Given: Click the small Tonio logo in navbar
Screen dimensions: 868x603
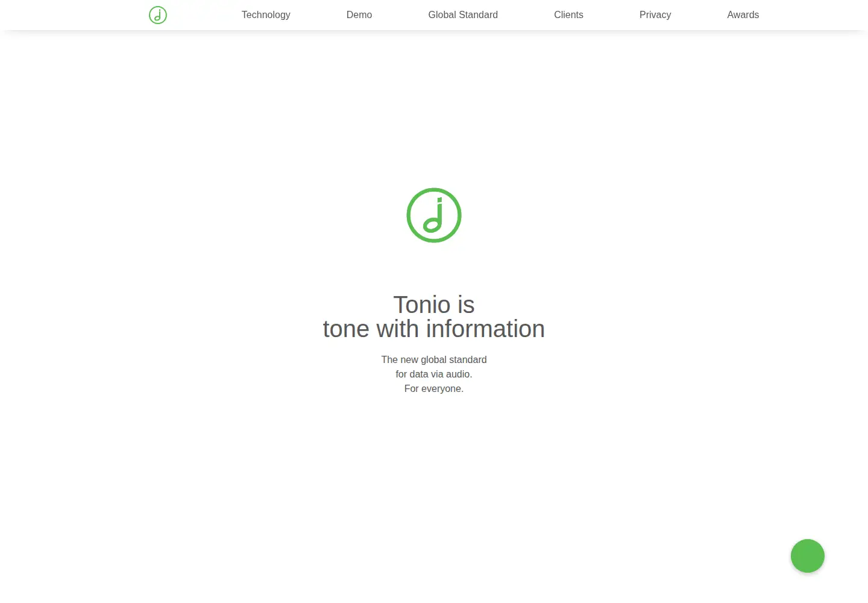Looking at the screenshot, I should [x=158, y=15].
